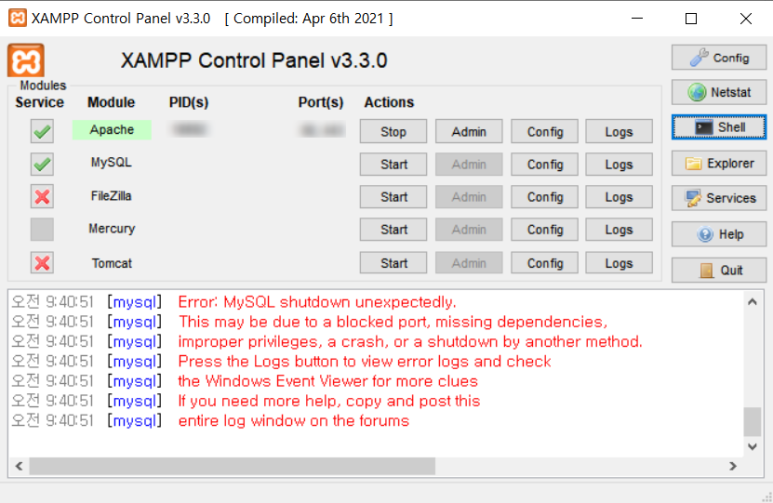The image size is (773, 503).
Task: Click log line 'This may be due to a blocked port'
Action: click(x=393, y=322)
